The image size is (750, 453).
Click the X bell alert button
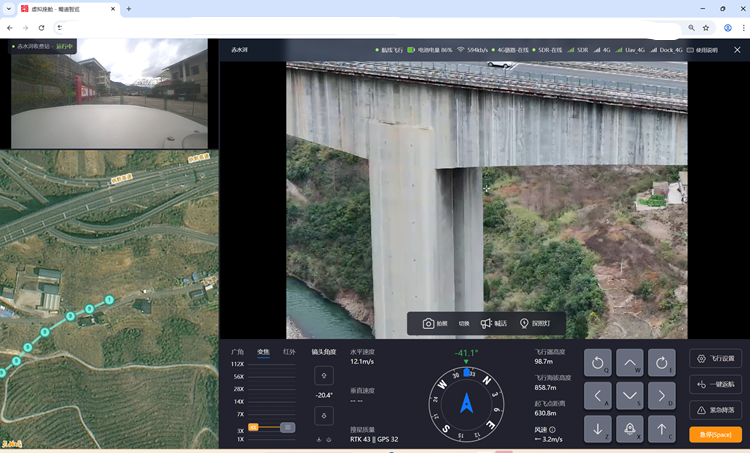point(630,429)
